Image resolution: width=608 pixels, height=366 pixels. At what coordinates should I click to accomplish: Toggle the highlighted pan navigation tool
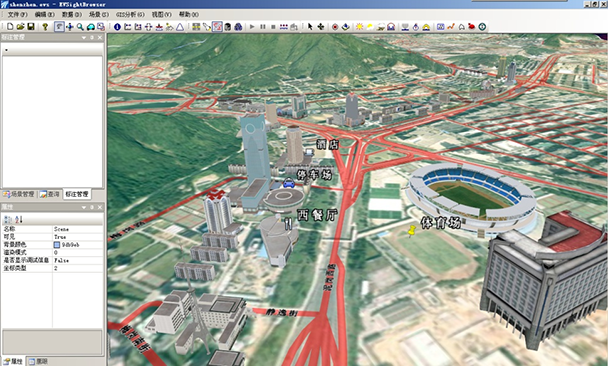click(59, 26)
